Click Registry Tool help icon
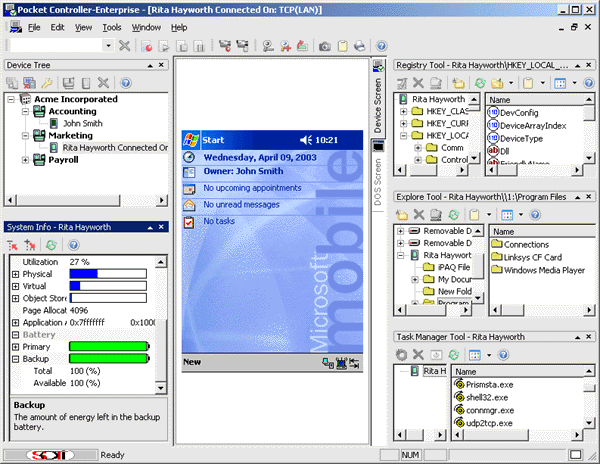The width and height of the screenshot is (600, 464). (x=589, y=83)
